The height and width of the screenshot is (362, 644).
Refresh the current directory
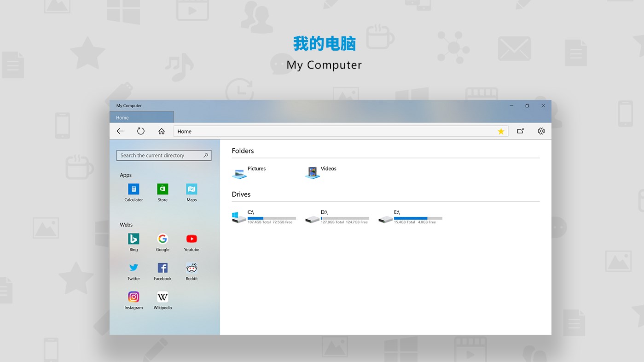141,131
